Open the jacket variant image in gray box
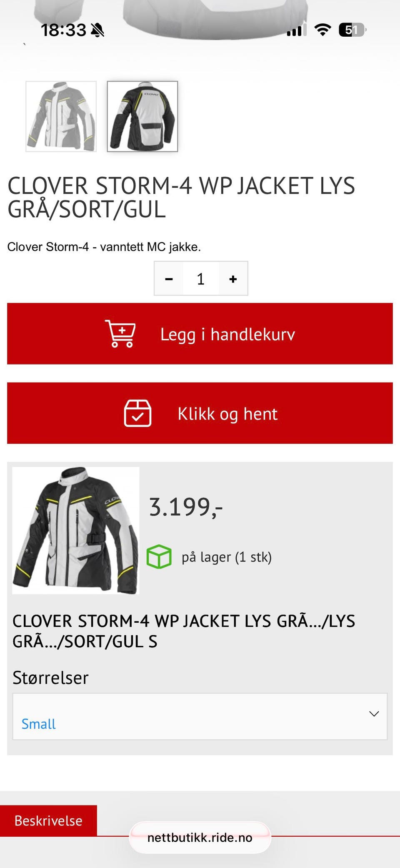This screenshot has width=400, height=868. (x=76, y=530)
